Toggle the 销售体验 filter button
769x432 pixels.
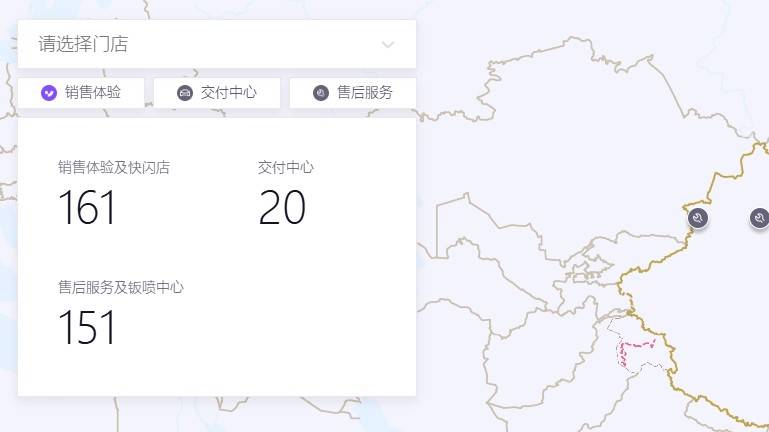[x=81, y=93]
